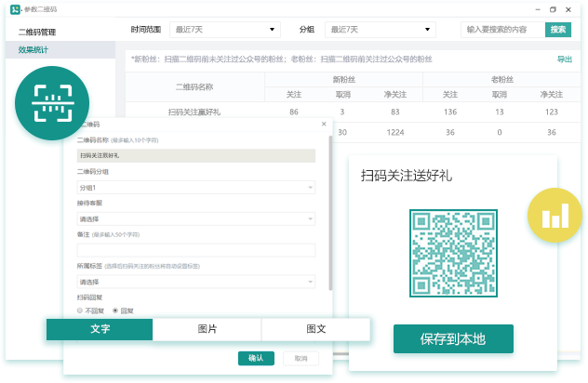The width and height of the screenshot is (588, 383).
Task: Open the 分组 filter dropdown
Action: pos(380,30)
